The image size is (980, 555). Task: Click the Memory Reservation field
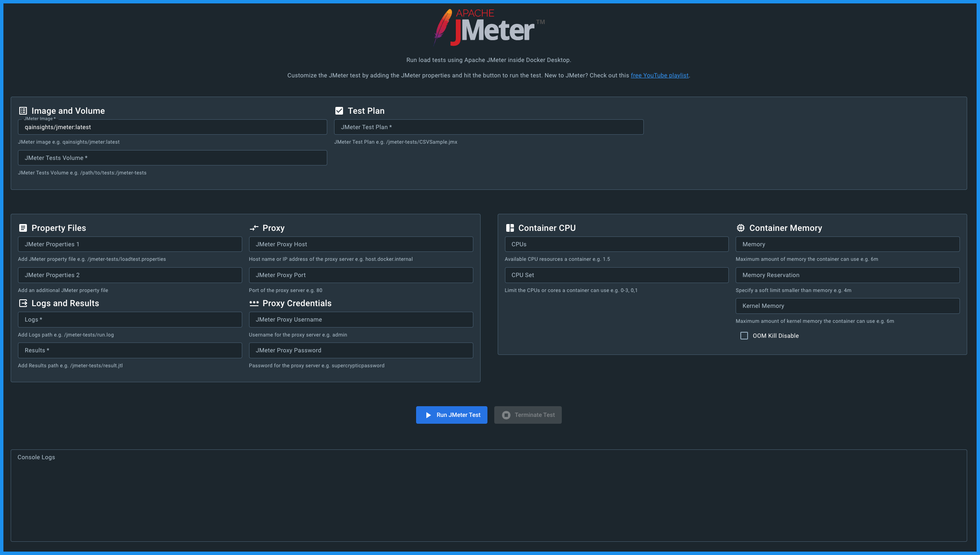848,275
